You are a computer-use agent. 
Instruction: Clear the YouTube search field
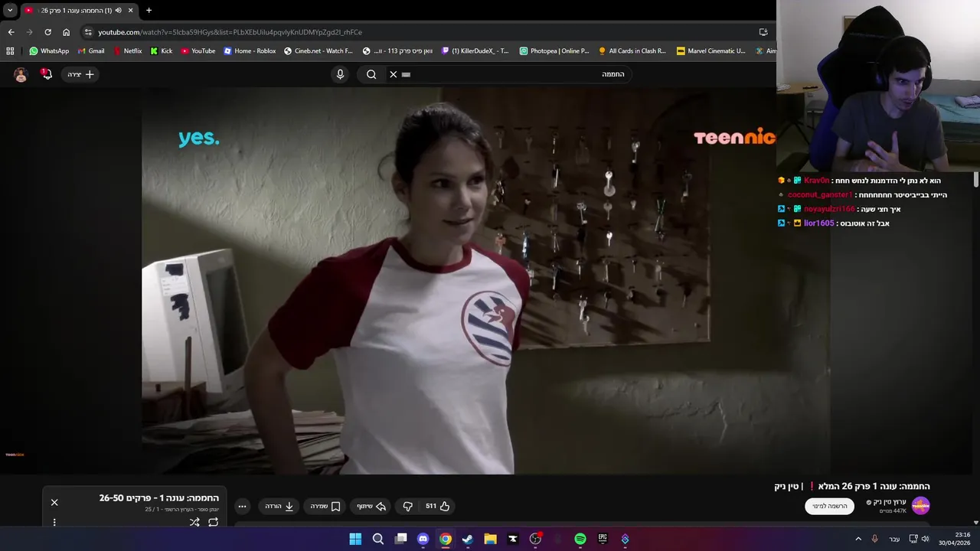tap(393, 74)
